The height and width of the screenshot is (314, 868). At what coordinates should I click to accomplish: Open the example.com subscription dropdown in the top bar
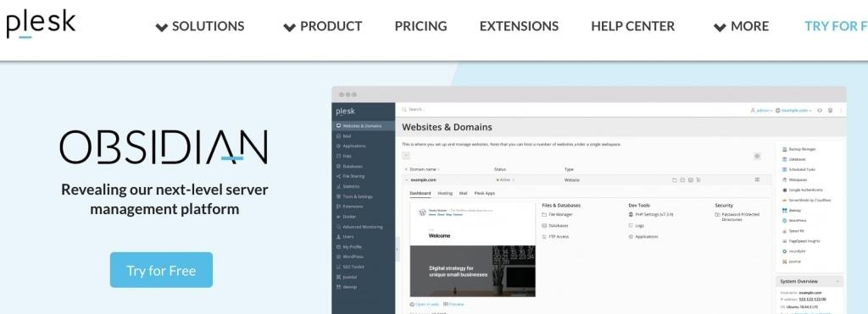tap(793, 111)
